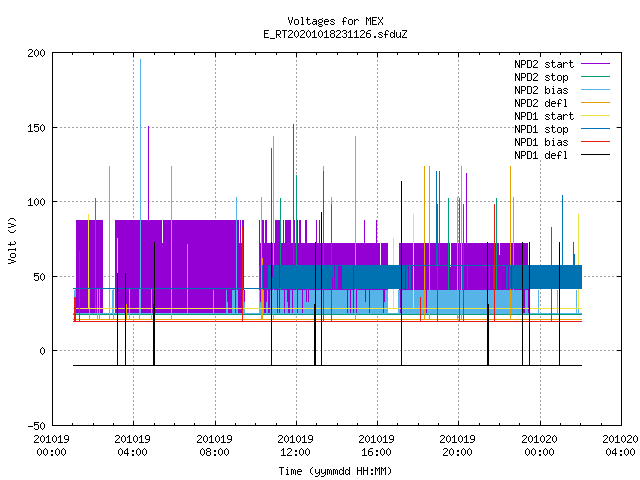Click the purple NPD2 start legend line
The image size is (640, 480).
(595, 64)
